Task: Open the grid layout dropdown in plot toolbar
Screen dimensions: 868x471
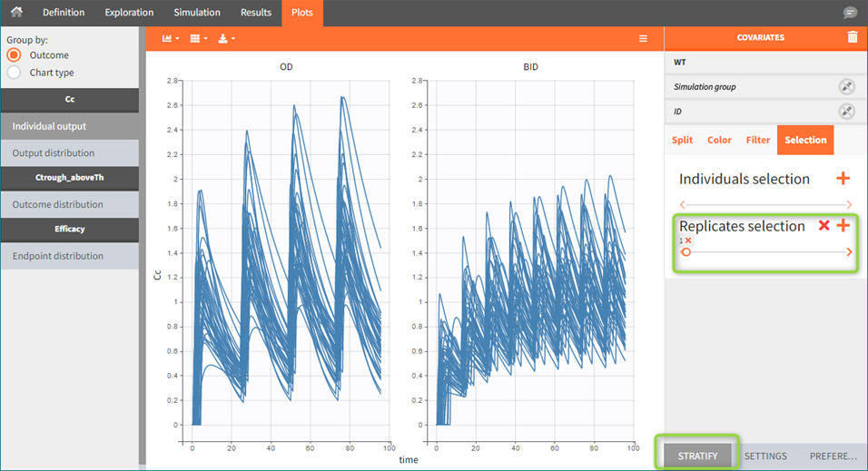Action: click(200, 38)
